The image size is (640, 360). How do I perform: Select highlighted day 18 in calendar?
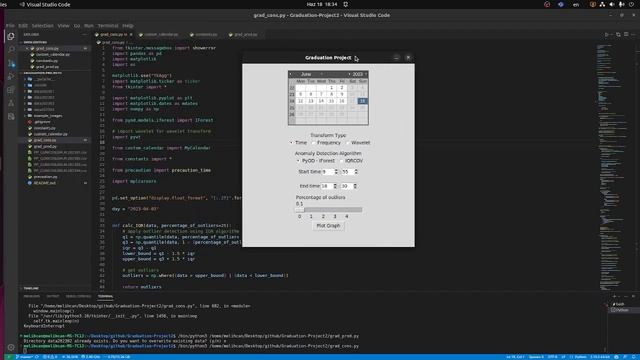click(362, 101)
